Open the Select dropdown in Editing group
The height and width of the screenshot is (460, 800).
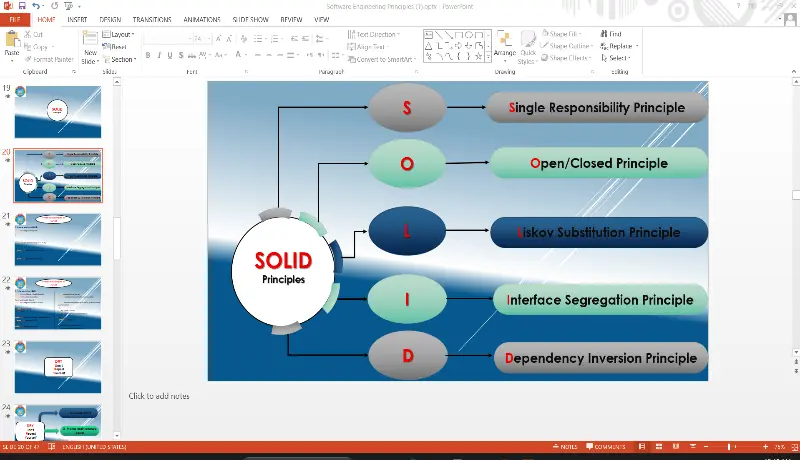point(616,58)
